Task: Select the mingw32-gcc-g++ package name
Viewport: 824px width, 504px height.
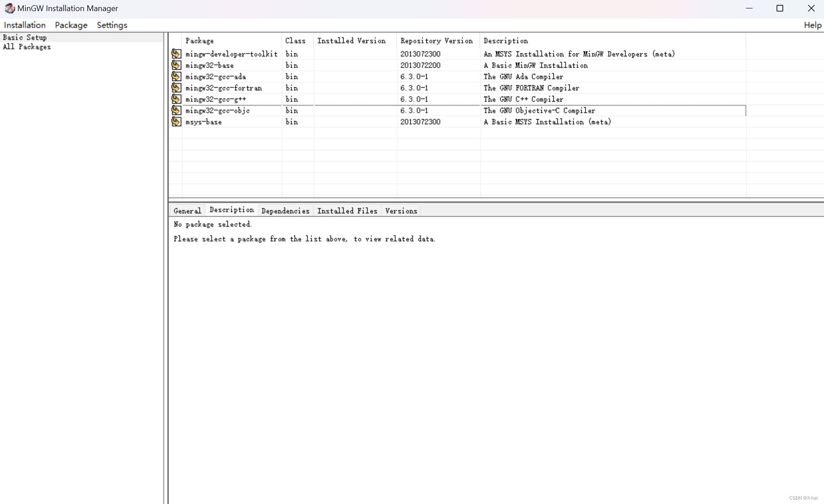Action: (x=216, y=99)
